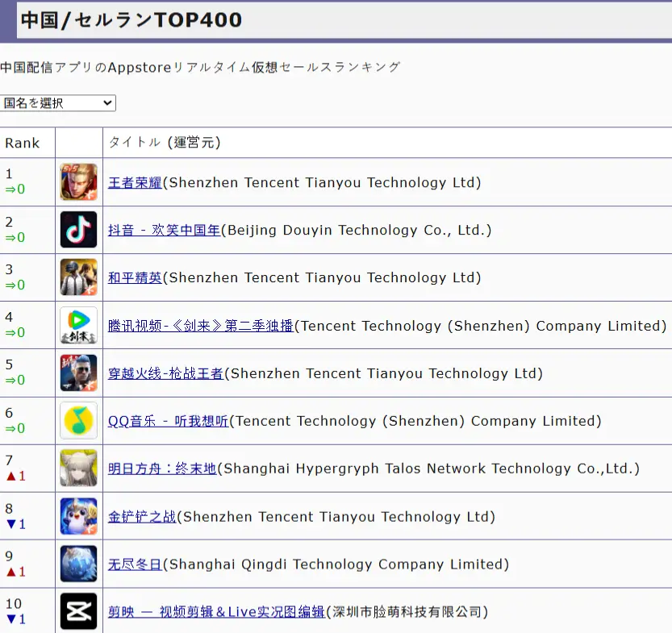The height and width of the screenshot is (633, 672).
Task: Click the Douyin TikTok-style app icon
Action: click(x=78, y=230)
